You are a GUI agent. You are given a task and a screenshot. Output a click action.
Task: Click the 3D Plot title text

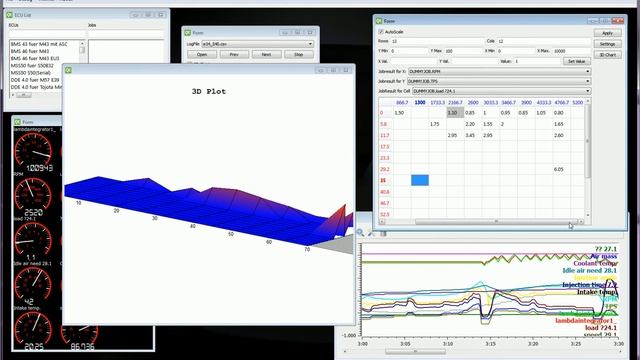point(209,91)
